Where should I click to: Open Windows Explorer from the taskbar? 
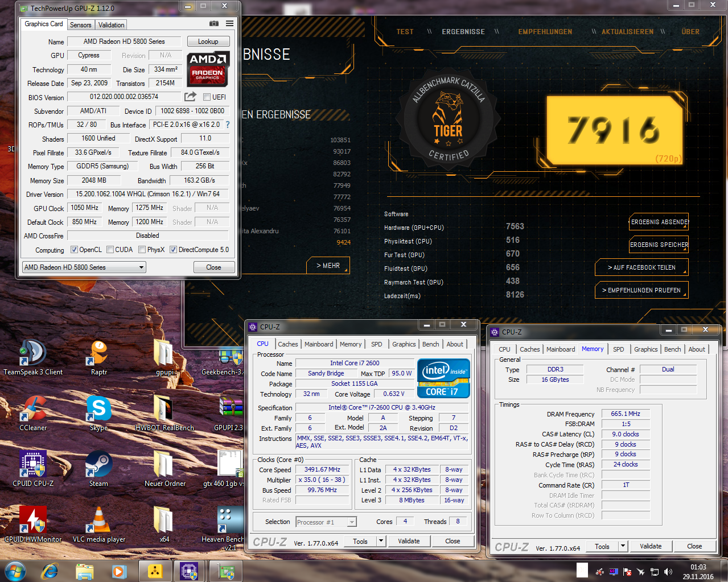tap(85, 571)
